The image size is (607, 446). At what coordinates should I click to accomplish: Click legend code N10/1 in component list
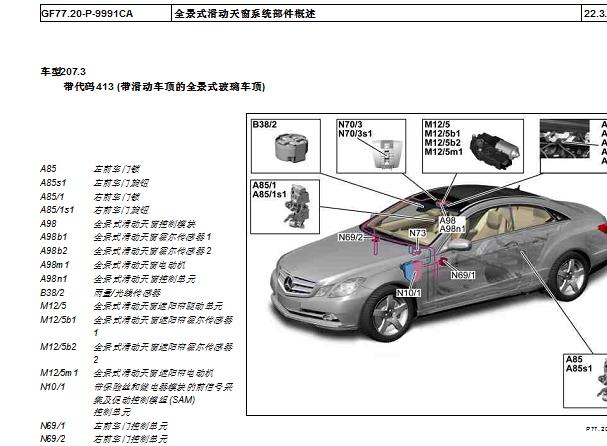coord(53,387)
